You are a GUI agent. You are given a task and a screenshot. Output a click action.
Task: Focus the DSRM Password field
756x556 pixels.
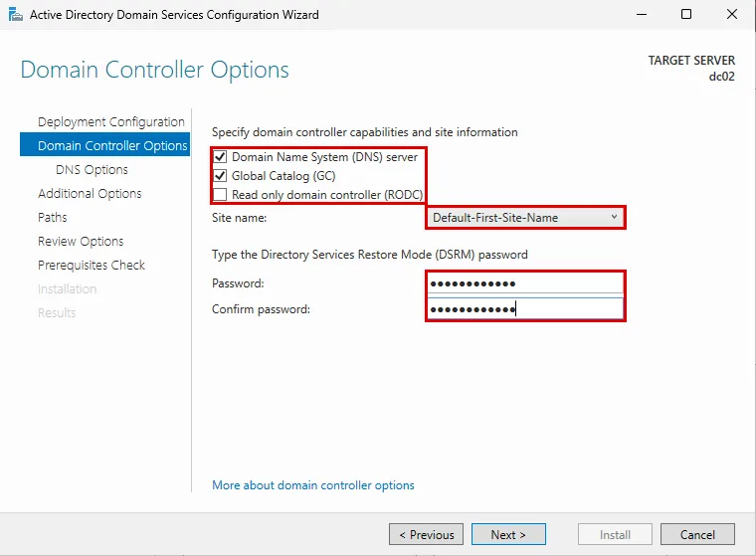pos(525,283)
